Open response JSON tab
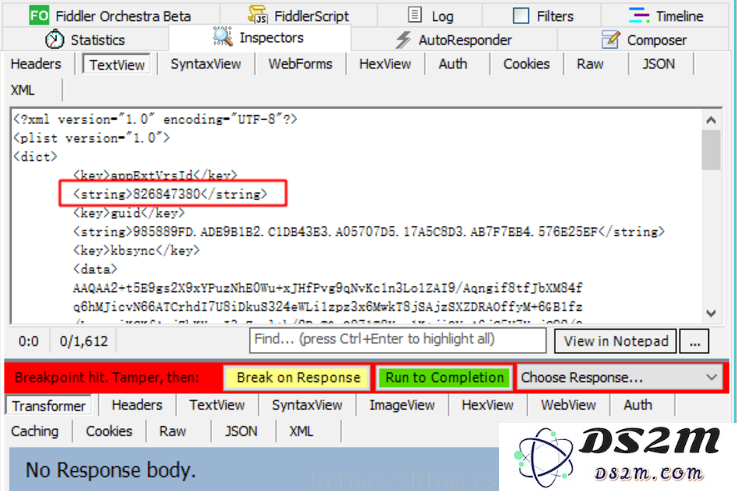Screen dimensions: 737x491 (x=241, y=431)
